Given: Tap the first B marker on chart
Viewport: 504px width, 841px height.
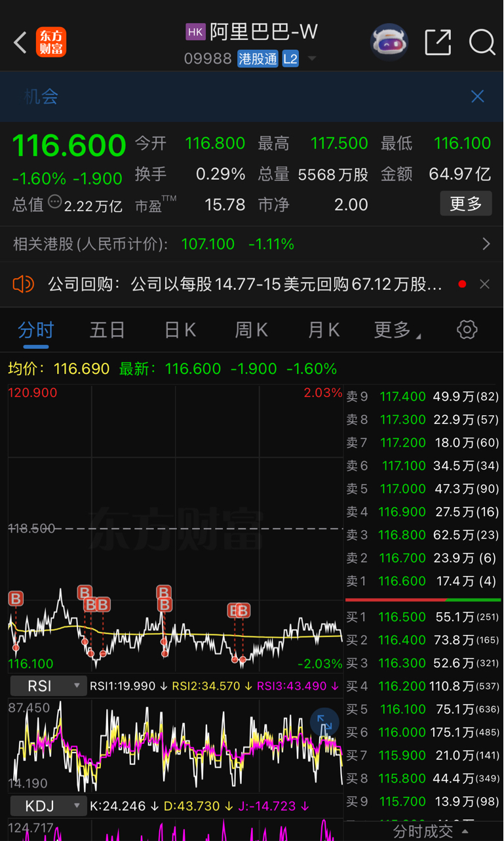Looking at the screenshot, I should coord(16,598).
